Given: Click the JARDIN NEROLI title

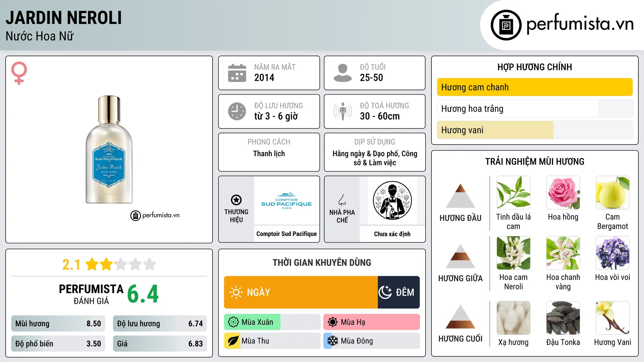Looking at the screenshot, I should 64,18.
